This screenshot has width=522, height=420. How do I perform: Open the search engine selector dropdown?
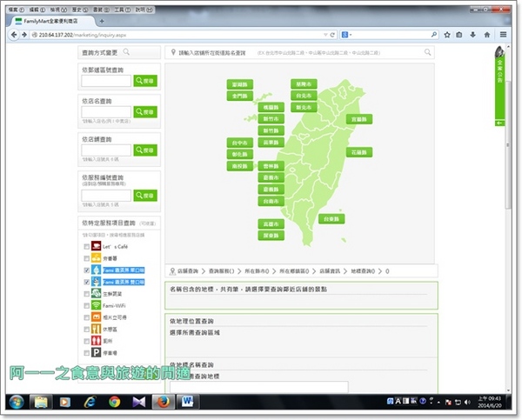tap(347, 35)
